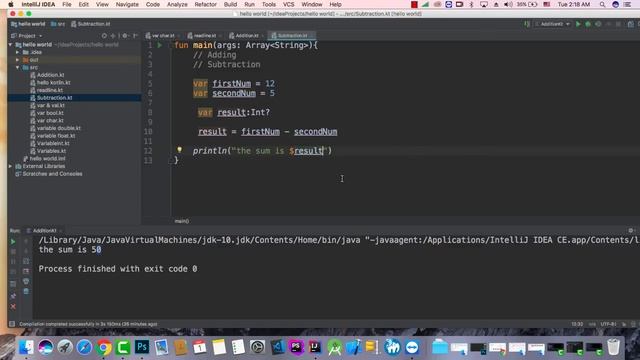Select the AdditionKt tab in Run panel

click(44, 231)
